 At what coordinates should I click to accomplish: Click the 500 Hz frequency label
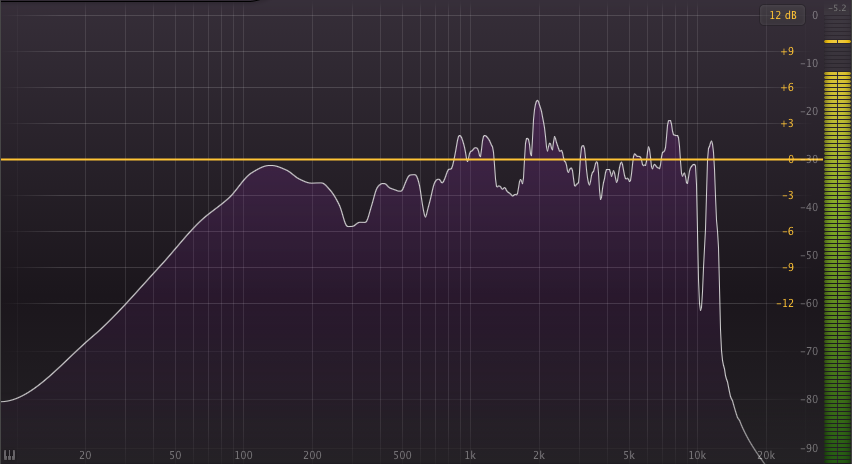402,455
